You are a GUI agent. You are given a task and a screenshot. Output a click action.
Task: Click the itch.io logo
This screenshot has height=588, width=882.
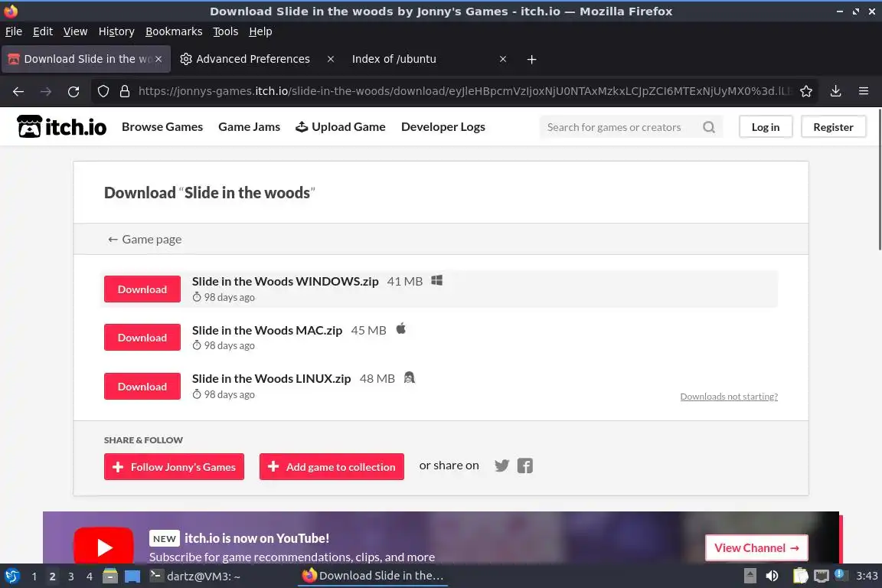point(61,126)
